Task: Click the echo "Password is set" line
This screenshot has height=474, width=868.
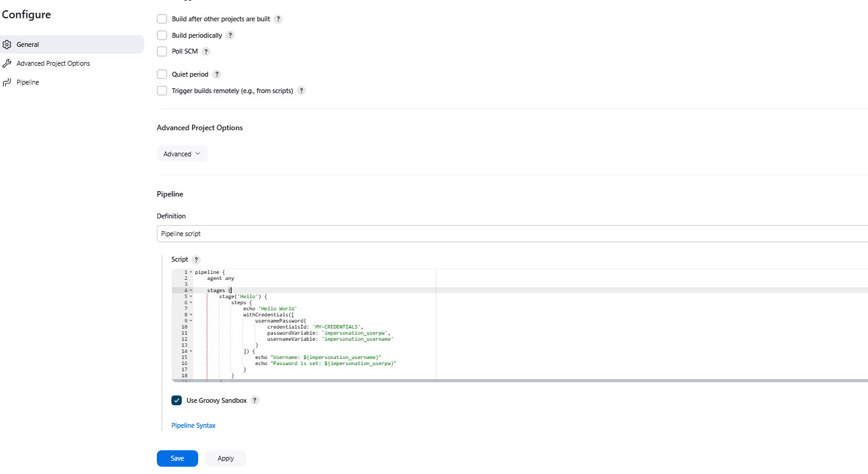Action: coord(326,363)
